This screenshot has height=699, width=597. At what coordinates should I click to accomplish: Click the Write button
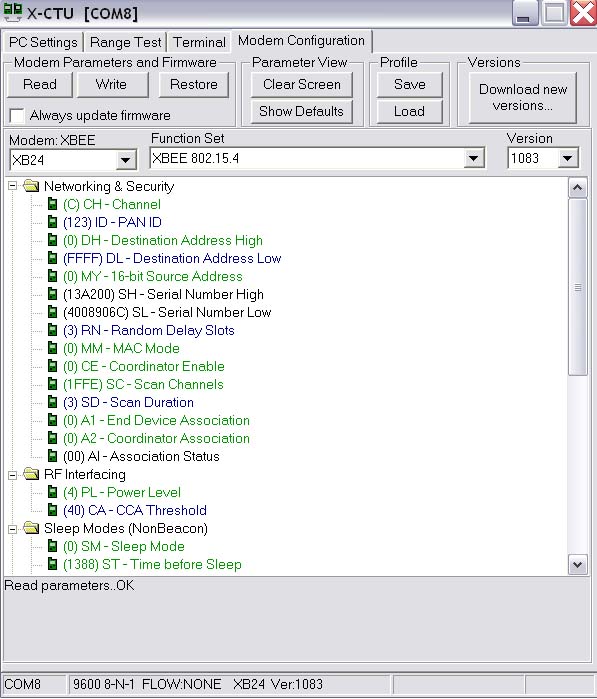tap(111, 84)
